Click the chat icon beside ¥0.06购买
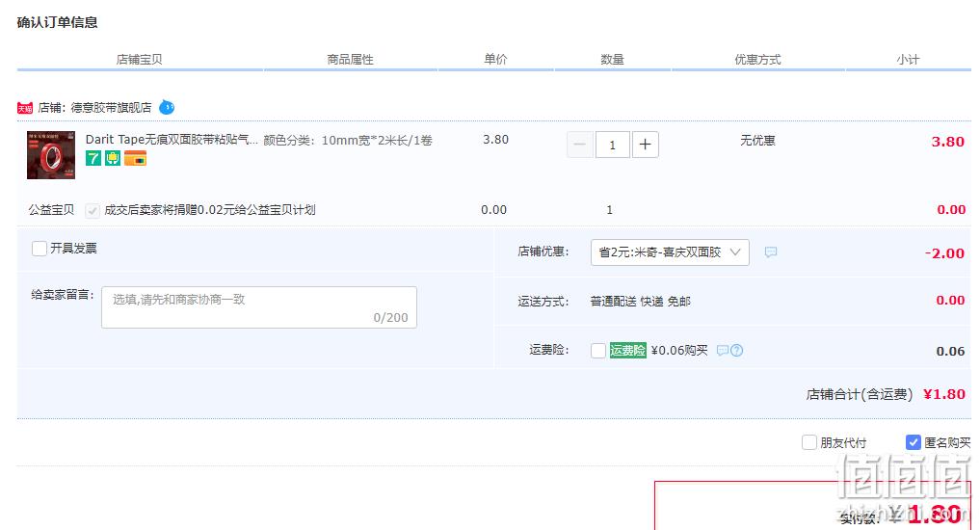Screen dimensions: 980x530 [x=723, y=351]
